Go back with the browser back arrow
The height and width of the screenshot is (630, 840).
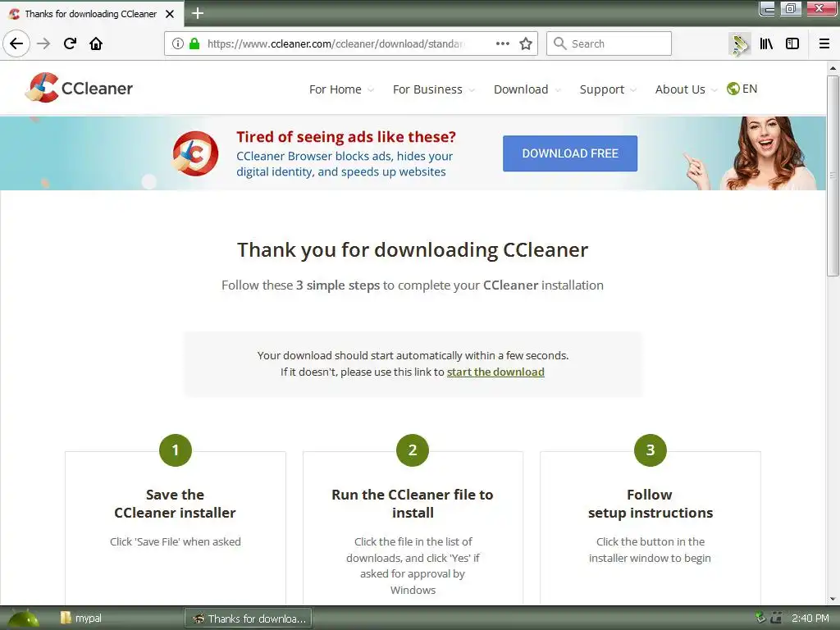pos(16,43)
